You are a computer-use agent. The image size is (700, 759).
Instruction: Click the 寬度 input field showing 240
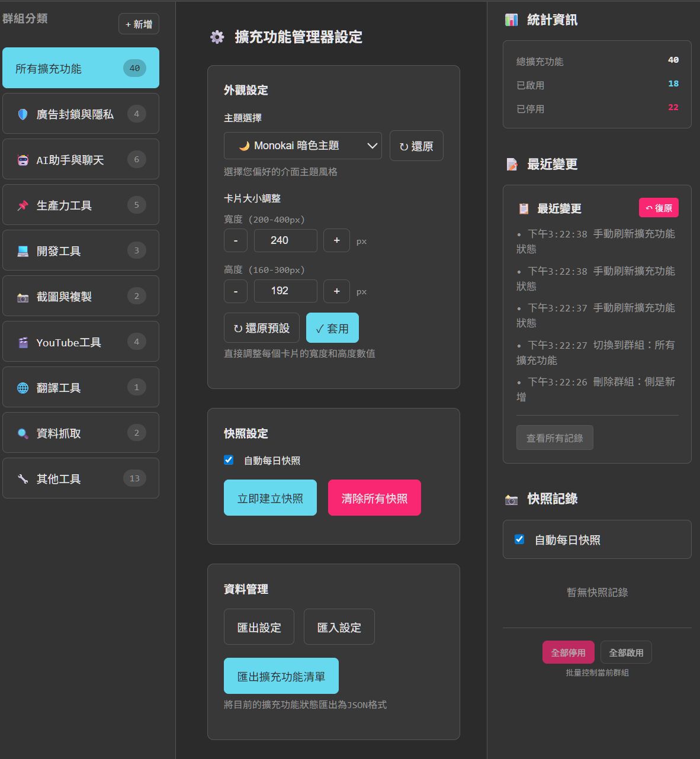[x=285, y=240]
